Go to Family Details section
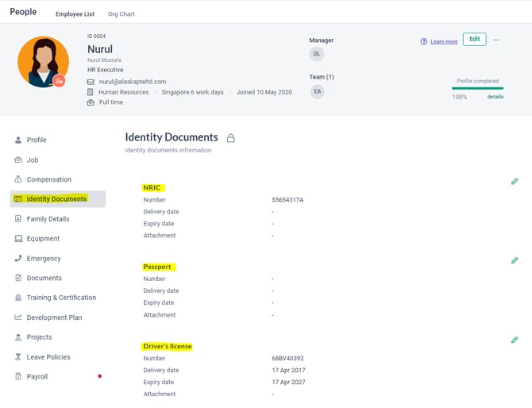Viewport: 532px width, 408px height. coord(48,219)
